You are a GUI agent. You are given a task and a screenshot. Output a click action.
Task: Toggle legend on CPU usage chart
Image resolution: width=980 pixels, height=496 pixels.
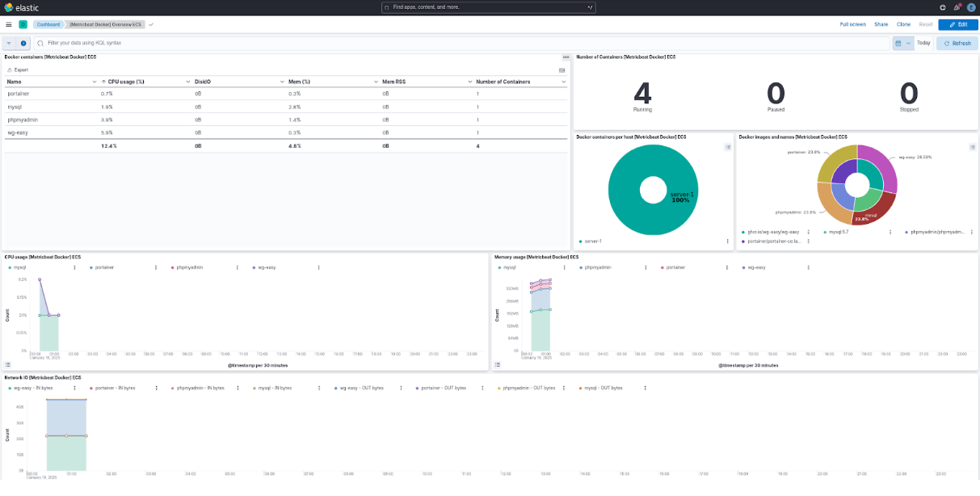pos(8,365)
